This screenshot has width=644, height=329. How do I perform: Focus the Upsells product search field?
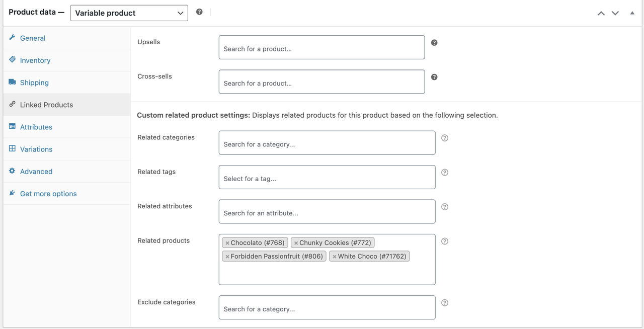tap(321, 47)
